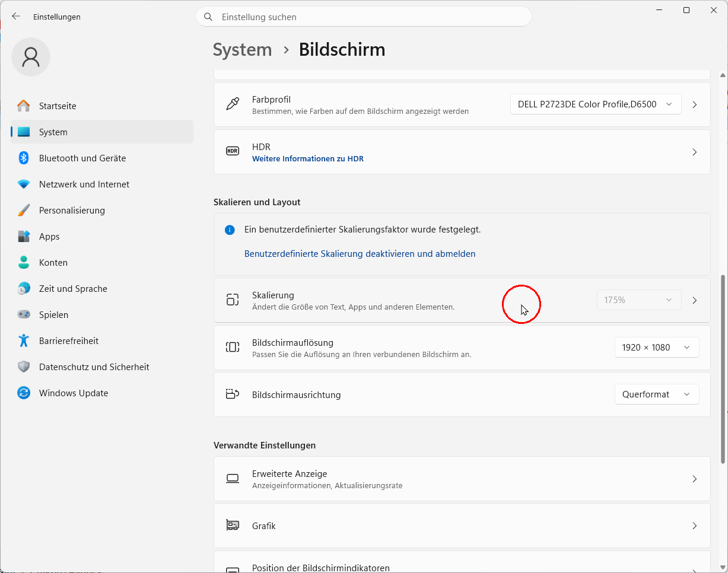Click the Datenschutz und Sicherheit label

94,367
